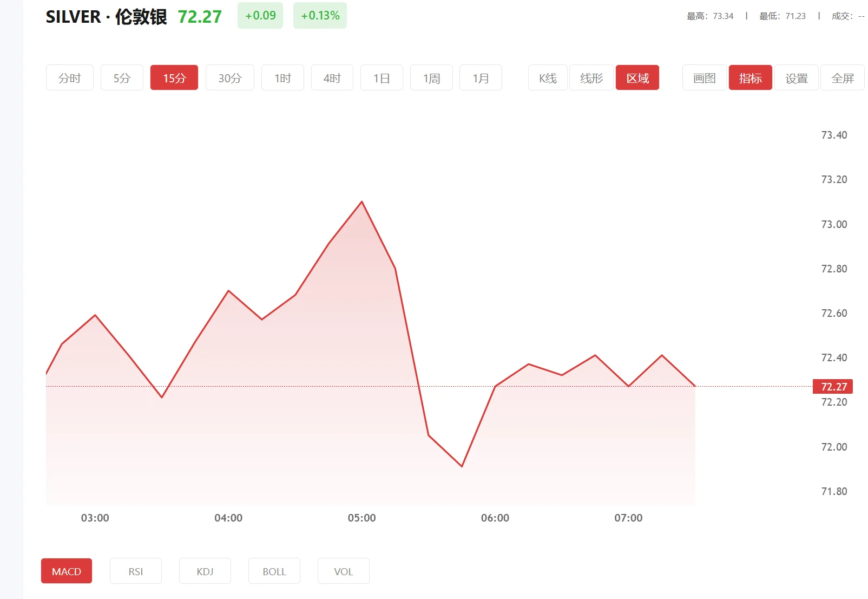Open the 指标 indicators panel
This screenshot has height=599, width=868.
click(x=750, y=77)
